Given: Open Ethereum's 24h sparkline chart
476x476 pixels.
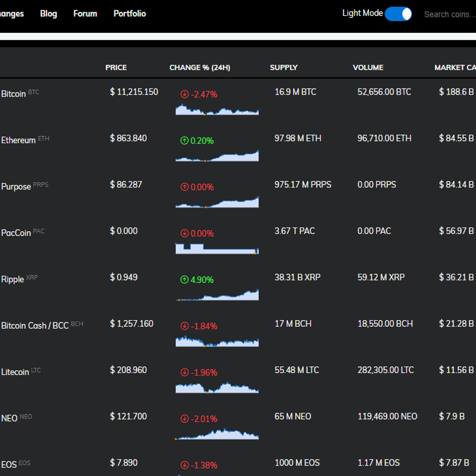Looking at the screenshot, I should click(217, 156).
